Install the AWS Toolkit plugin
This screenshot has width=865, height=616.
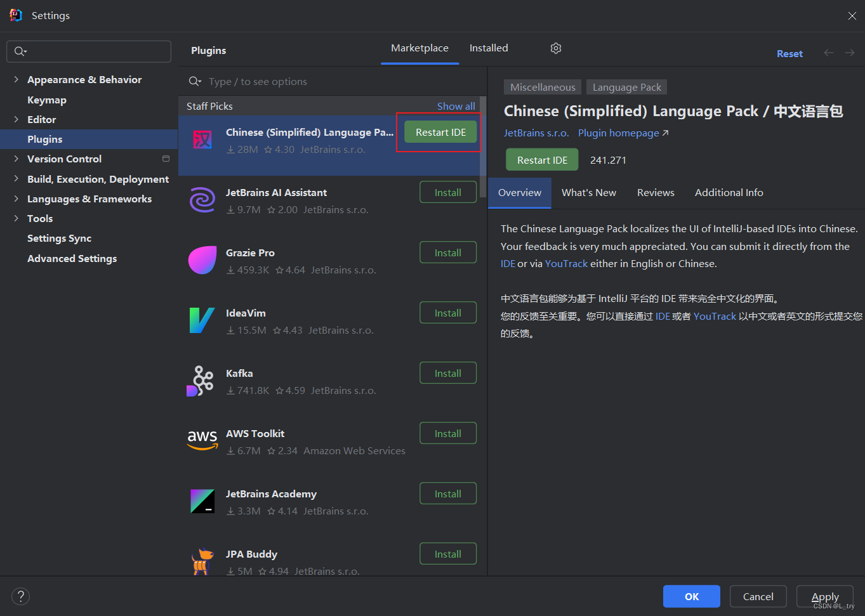click(x=448, y=433)
